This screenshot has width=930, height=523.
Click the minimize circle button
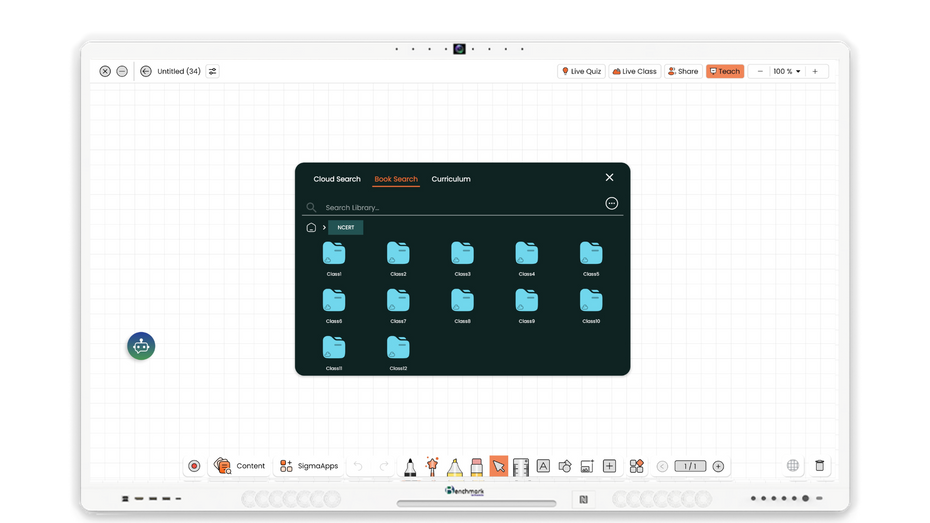(122, 71)
